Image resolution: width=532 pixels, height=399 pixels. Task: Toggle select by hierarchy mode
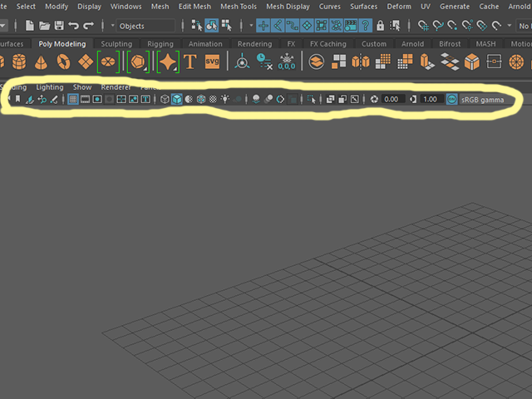[196, 26]
